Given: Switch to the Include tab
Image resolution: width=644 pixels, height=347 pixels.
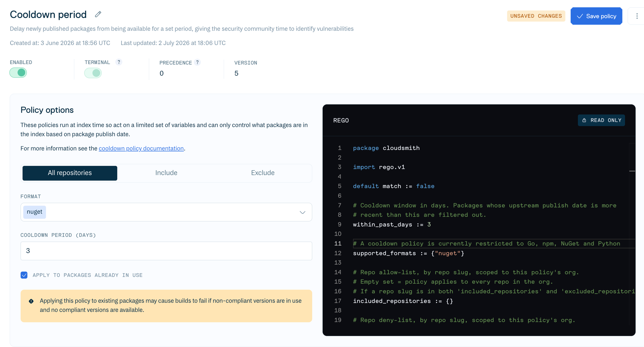Looking at the screenshot, I should click(166, 173).
